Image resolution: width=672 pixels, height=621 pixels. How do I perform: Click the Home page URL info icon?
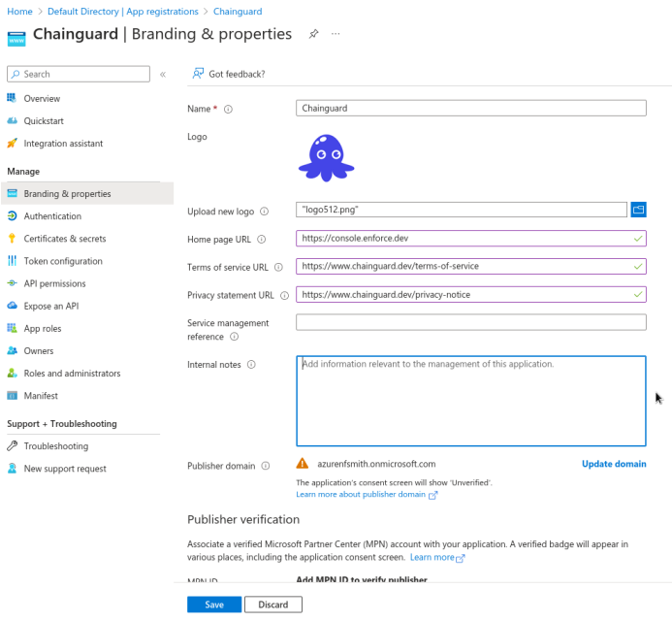262,240
